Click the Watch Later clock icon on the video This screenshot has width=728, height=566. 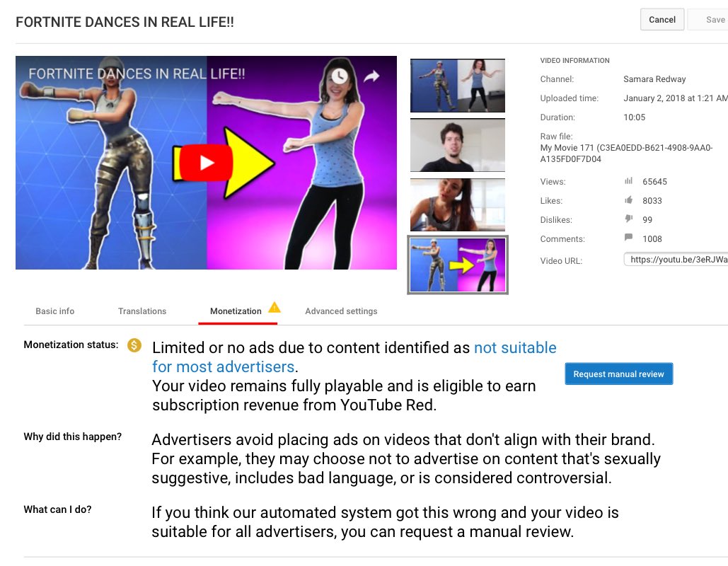click(x=340, y=76)
